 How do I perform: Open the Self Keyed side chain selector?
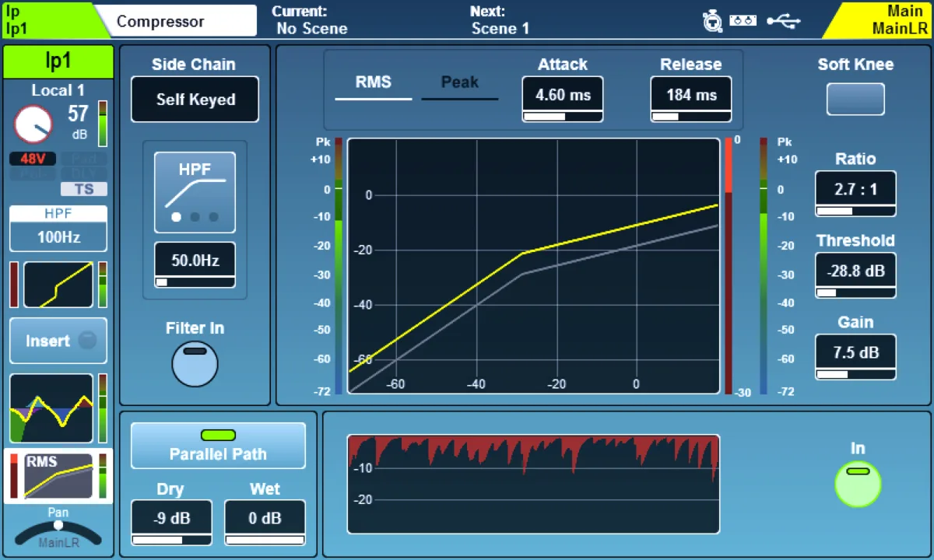coord(195,100)
